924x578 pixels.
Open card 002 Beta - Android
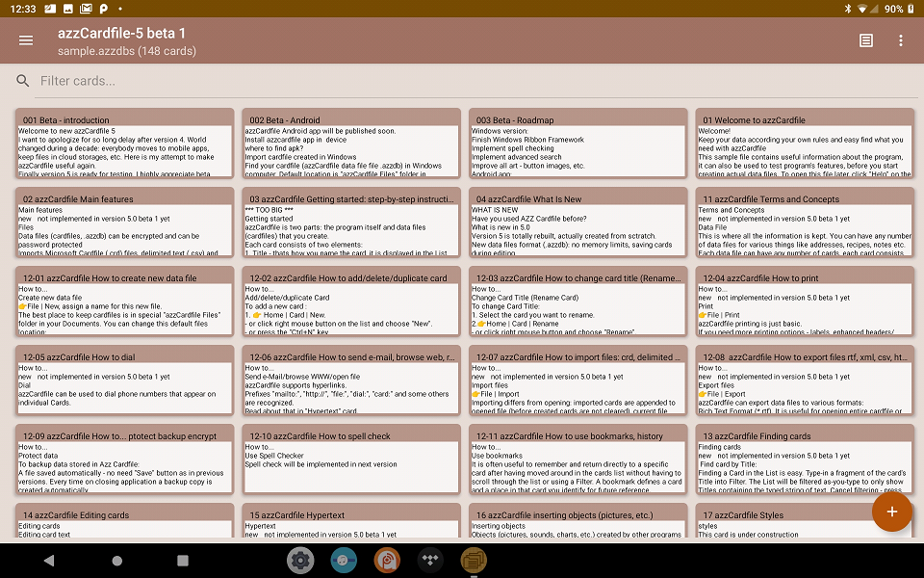pos(351,143)
